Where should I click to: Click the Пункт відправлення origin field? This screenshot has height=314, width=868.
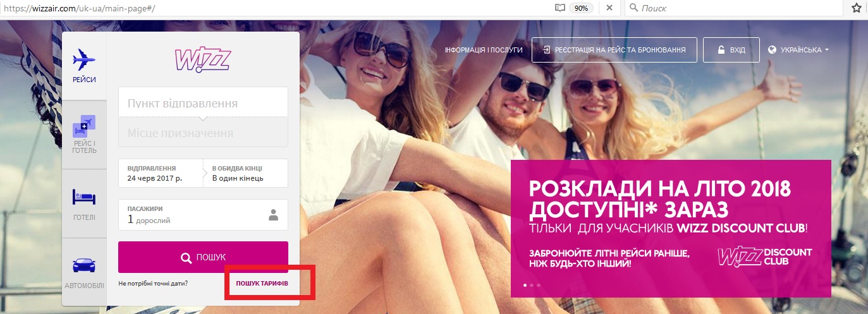point(202,103)
